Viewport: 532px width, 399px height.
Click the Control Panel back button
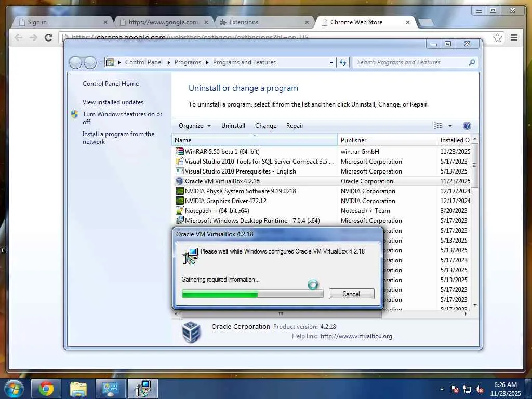76,62
